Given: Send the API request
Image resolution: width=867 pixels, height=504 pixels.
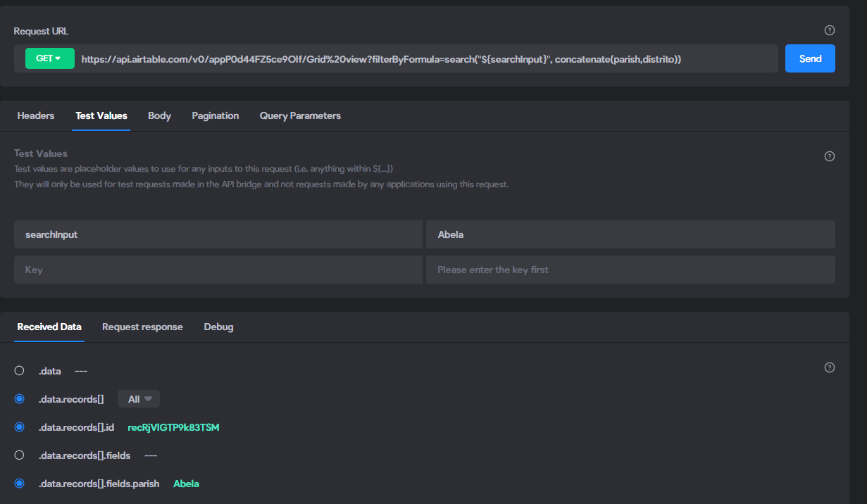Looking at the screenshot, I should point(810,58).
